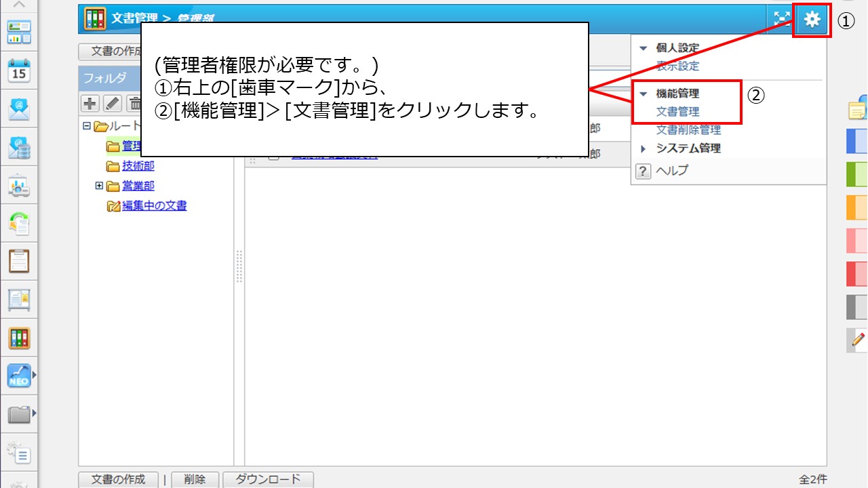The height and width of the screenshot is (488, 868).
Task: Click the folder pane splitter handle
Action: pyautogui.click(x=239, y=266)
